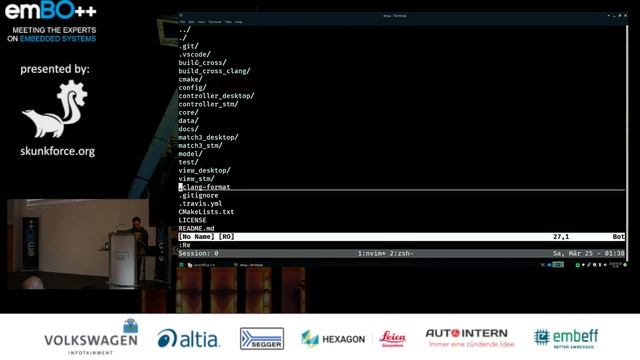Open the match3_desktop/ directory

click(x=209, y=137)
